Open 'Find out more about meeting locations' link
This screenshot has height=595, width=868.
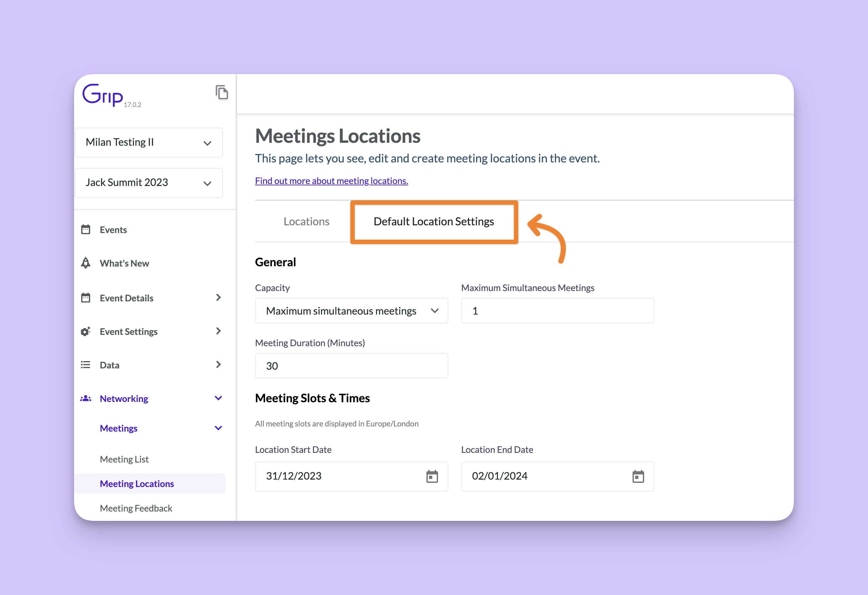coord(331,181)
